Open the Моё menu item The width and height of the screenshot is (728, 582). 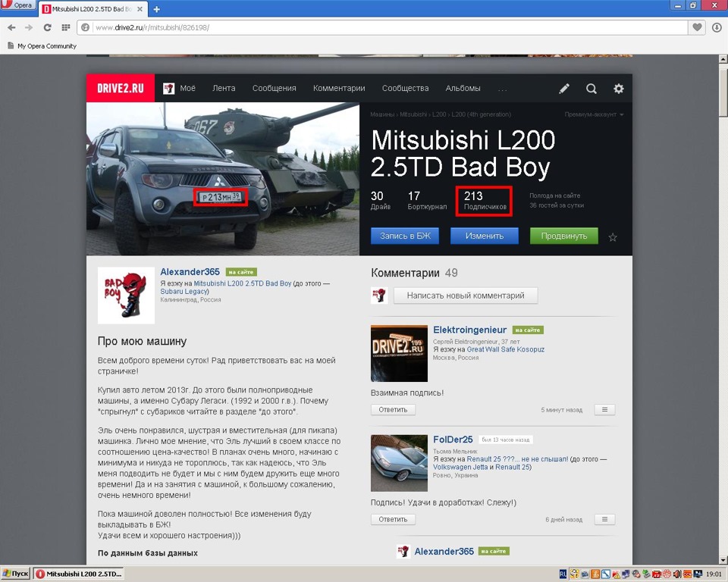(179, 88)
